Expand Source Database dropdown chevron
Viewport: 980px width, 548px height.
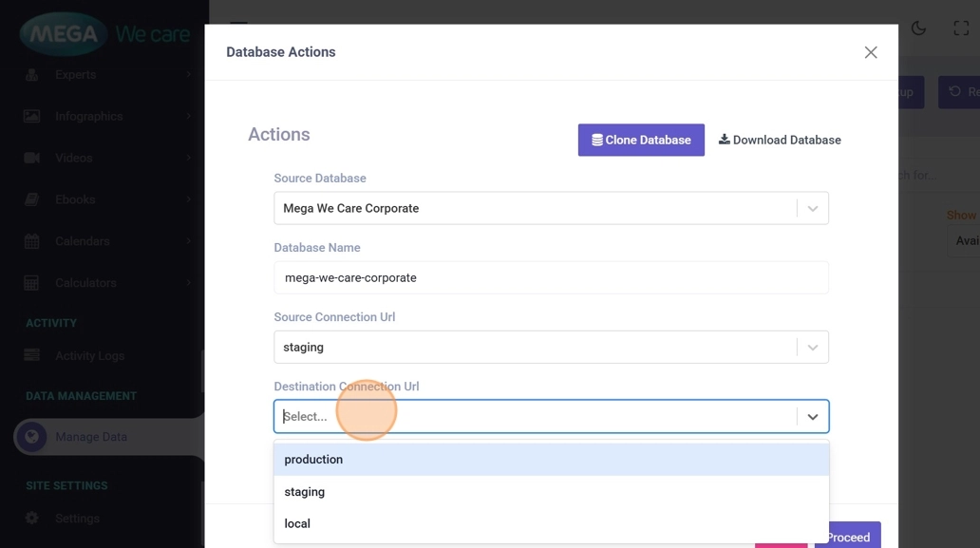pos(813,209)
